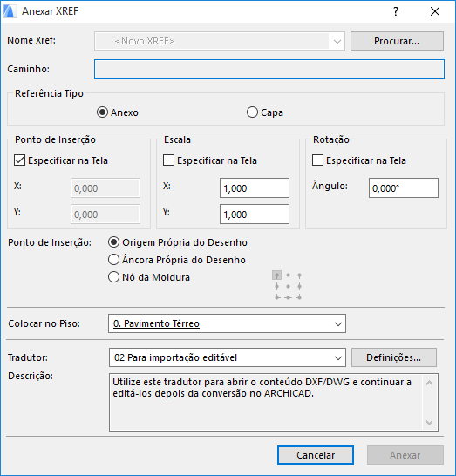
Task: Pick top-left node in frame anchor grid
Action: (276, 275)
